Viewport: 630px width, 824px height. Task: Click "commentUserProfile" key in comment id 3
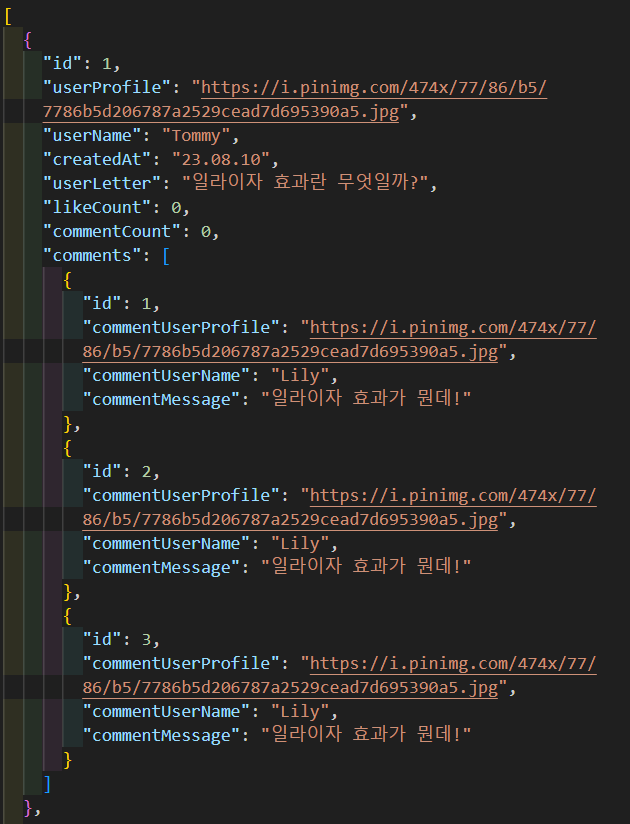(x=181, y=664)
